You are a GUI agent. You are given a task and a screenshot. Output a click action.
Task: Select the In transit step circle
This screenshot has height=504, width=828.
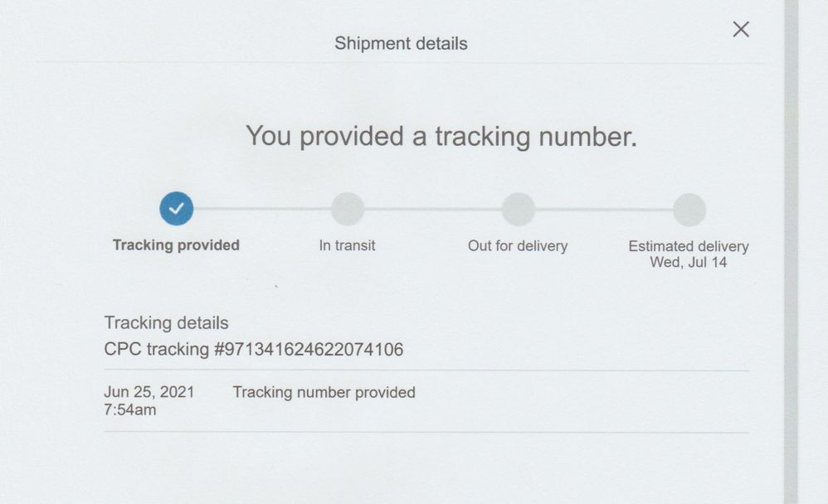348,209
